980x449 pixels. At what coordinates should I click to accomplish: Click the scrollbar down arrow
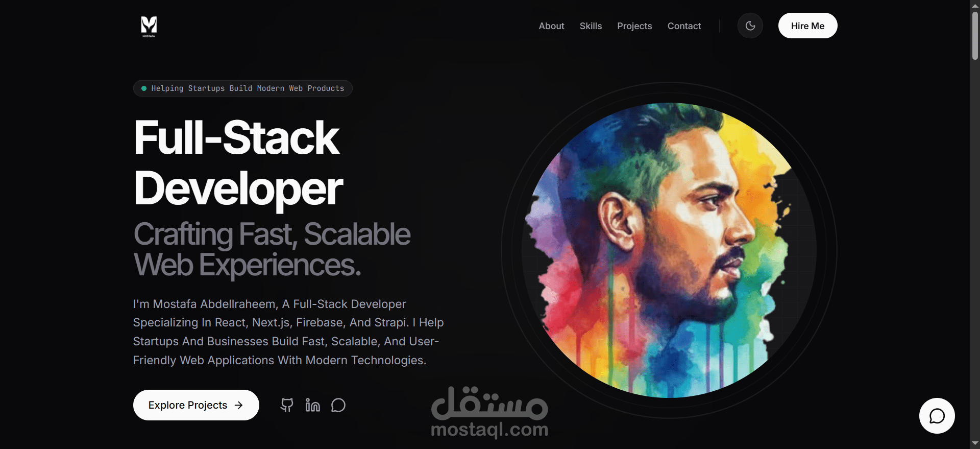pyautogui.click(x=975, y=443)
